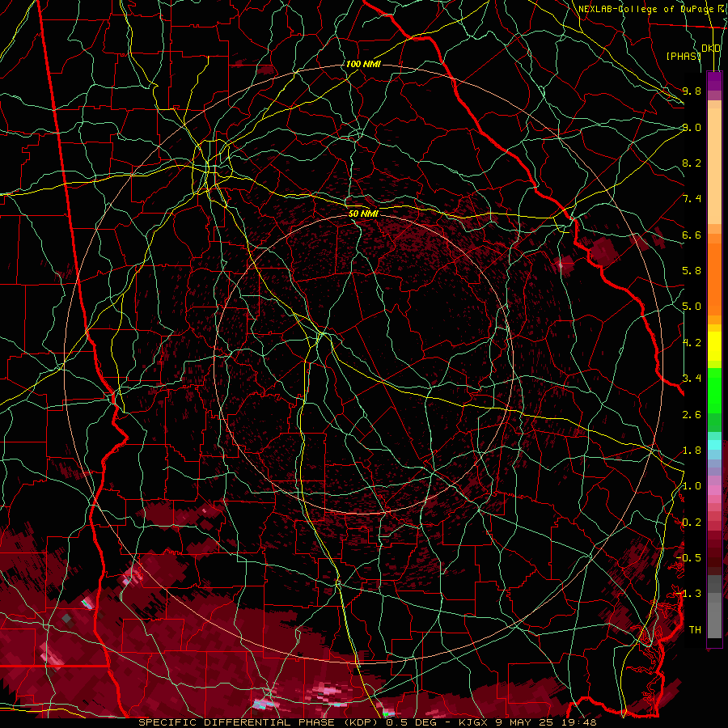Viewport: 728px width, 728px height.
Task: Select the 5.0 scale value
Action: click(x=692, y=307)
